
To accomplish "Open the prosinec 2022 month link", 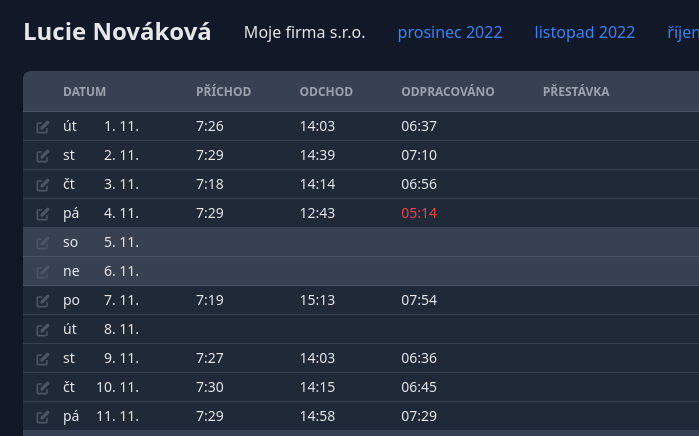I will tap(450, 32).
